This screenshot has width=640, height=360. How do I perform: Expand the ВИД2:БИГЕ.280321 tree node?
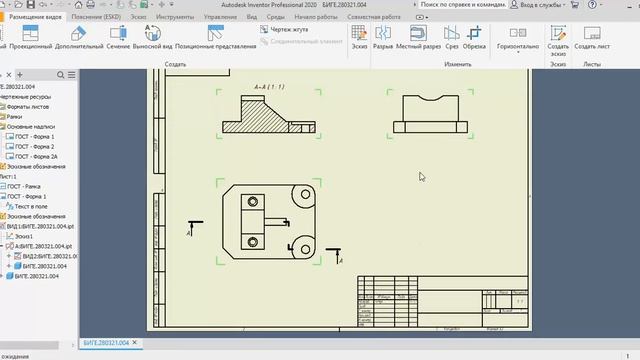[9, 256]
